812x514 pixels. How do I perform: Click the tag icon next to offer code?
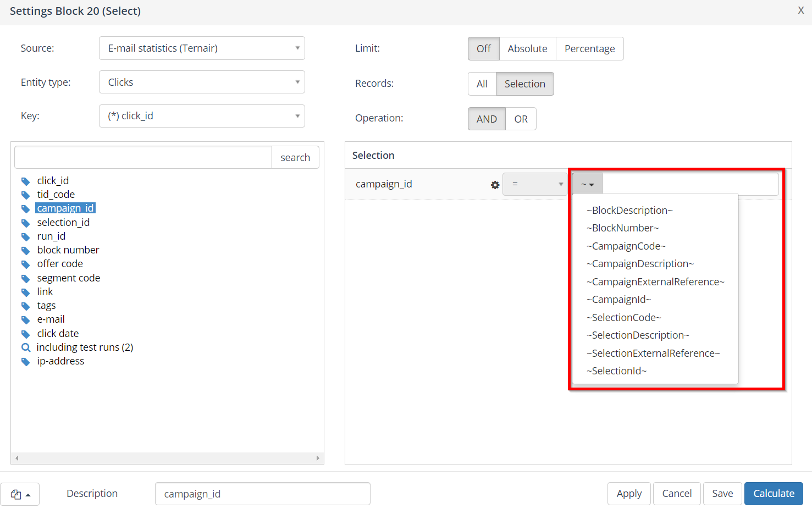tap(25, 264)
